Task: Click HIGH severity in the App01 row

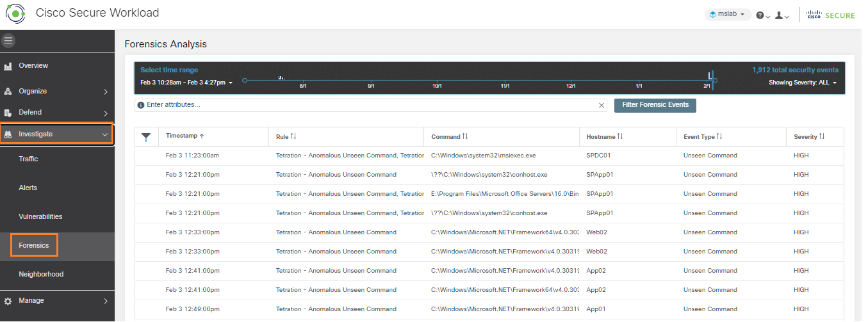Action: tap(801, 309)
